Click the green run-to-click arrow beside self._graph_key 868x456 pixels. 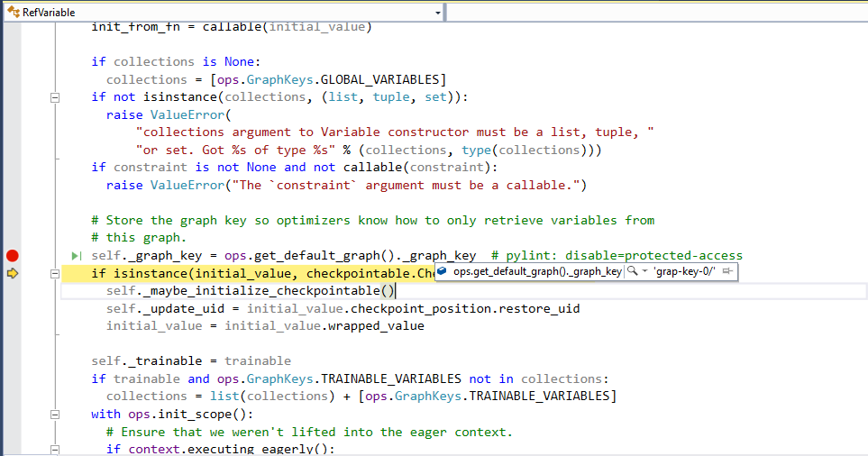coord(77,256)
